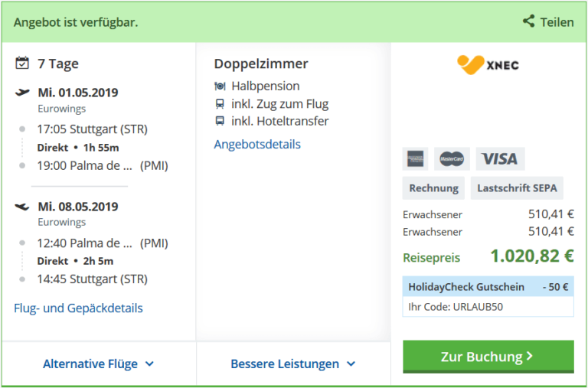Screen dimensions: 588x388
Task: Click the Zur Buchung button
Action: 488,357
